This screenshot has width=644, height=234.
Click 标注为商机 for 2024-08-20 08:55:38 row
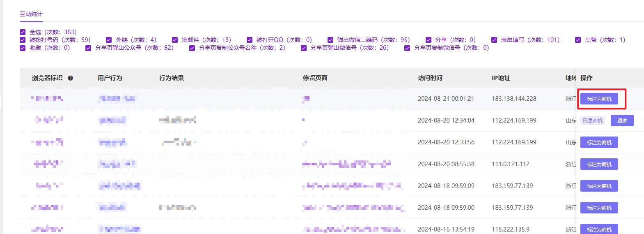(x=599, y=164)
